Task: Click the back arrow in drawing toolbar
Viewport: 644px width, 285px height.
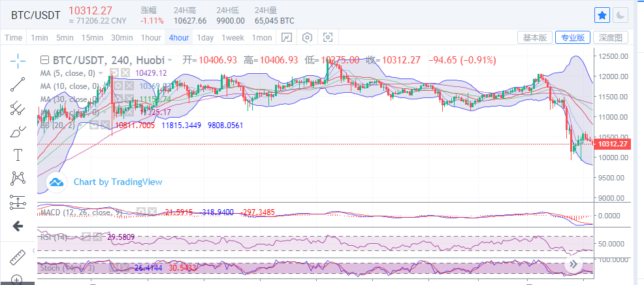Action: (18, 226)
